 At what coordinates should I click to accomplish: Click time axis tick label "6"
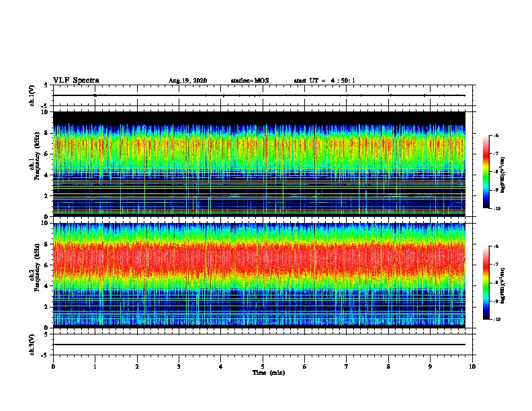click(305, 367)
